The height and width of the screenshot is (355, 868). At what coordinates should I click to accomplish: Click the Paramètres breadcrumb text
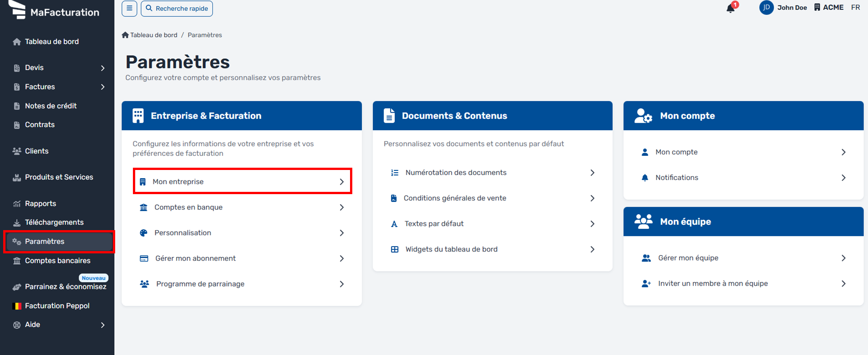205,35
